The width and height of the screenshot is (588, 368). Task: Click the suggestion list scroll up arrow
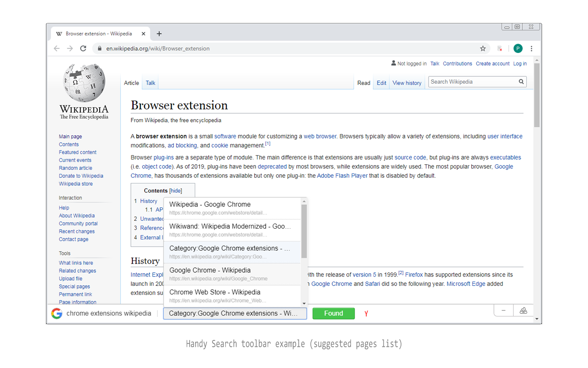click(304, 201)
